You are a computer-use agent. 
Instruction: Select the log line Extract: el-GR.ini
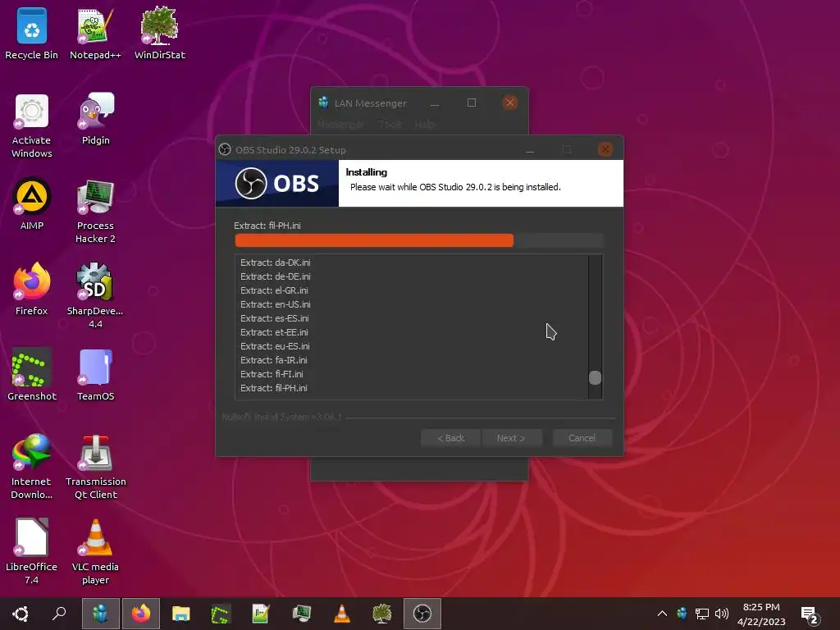[274, 290]
